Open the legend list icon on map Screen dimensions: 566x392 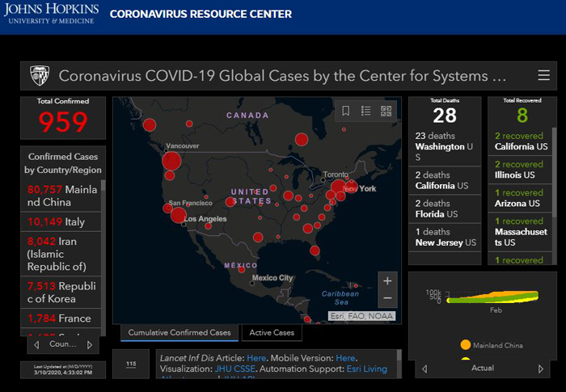(x=365, y=111)
